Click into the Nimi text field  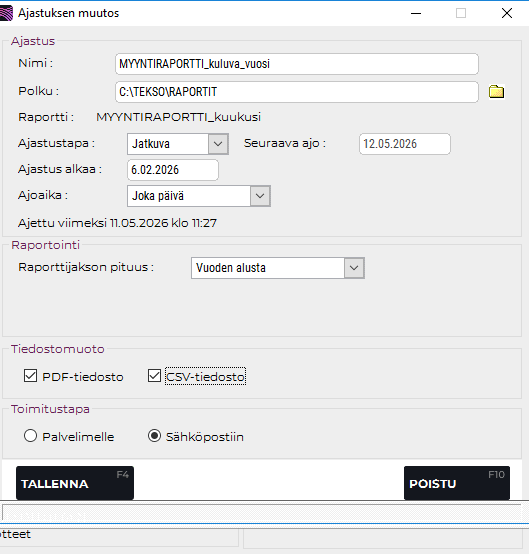[297, 64]
